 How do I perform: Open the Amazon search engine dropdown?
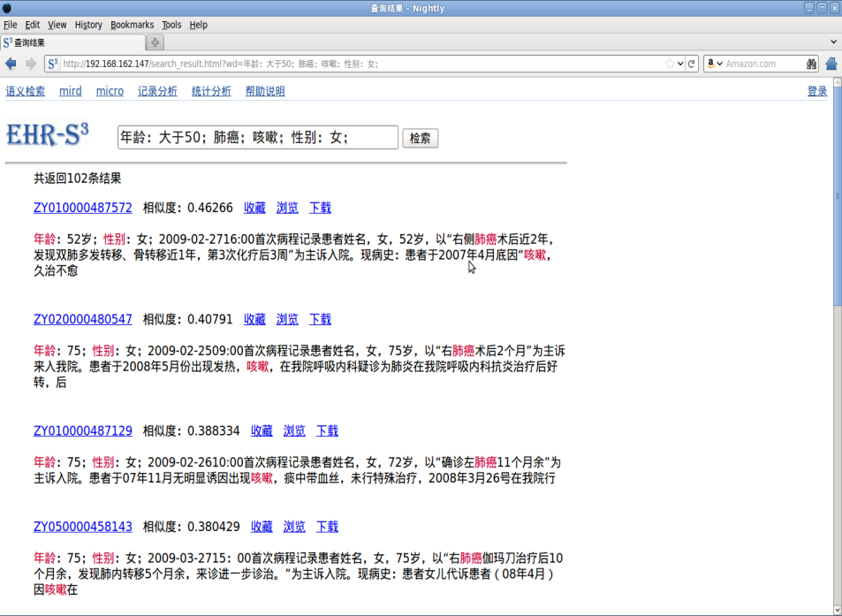[x=715, y=64]
